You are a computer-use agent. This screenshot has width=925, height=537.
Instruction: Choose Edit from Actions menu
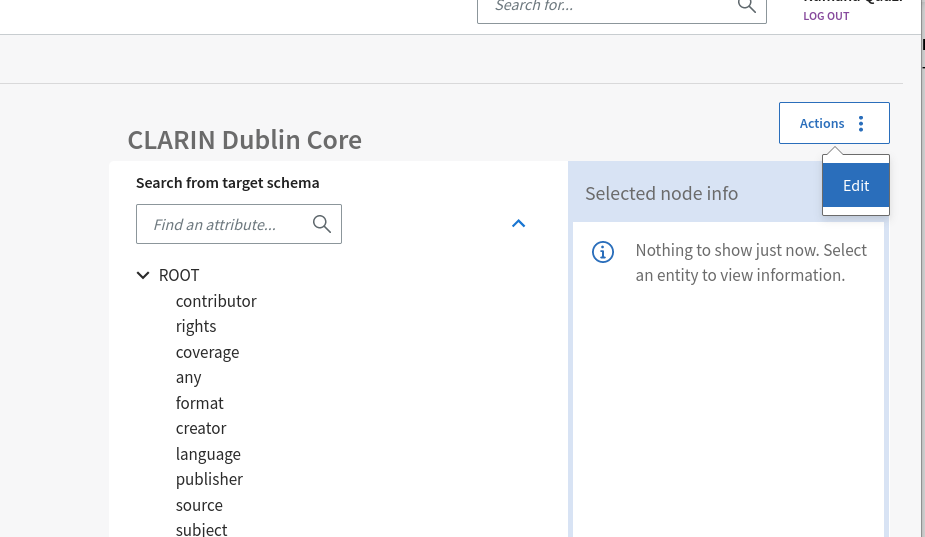[856, 185]
